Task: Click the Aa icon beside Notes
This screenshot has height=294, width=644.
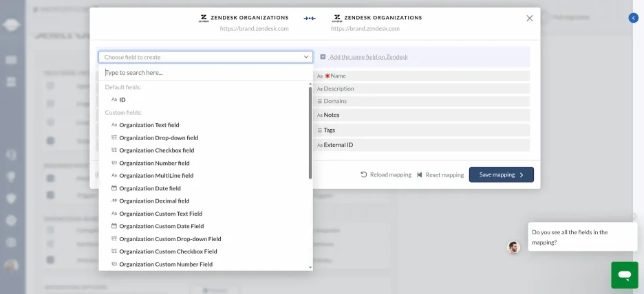Action: [x=319, y=115]
